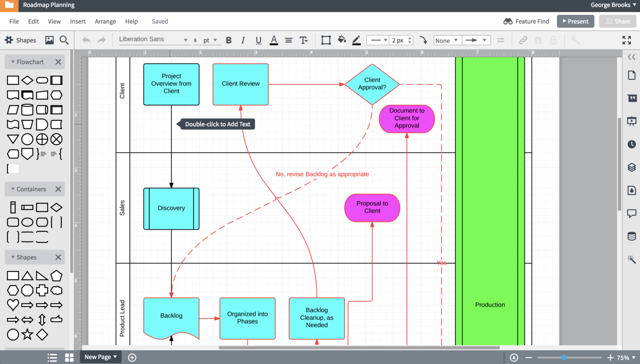Open the View menu

pos(54,22)
